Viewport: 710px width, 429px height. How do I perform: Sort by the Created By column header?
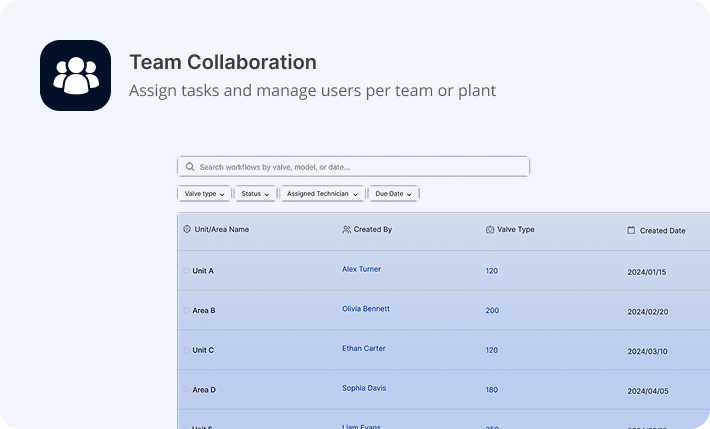click(x=372, y=230)
